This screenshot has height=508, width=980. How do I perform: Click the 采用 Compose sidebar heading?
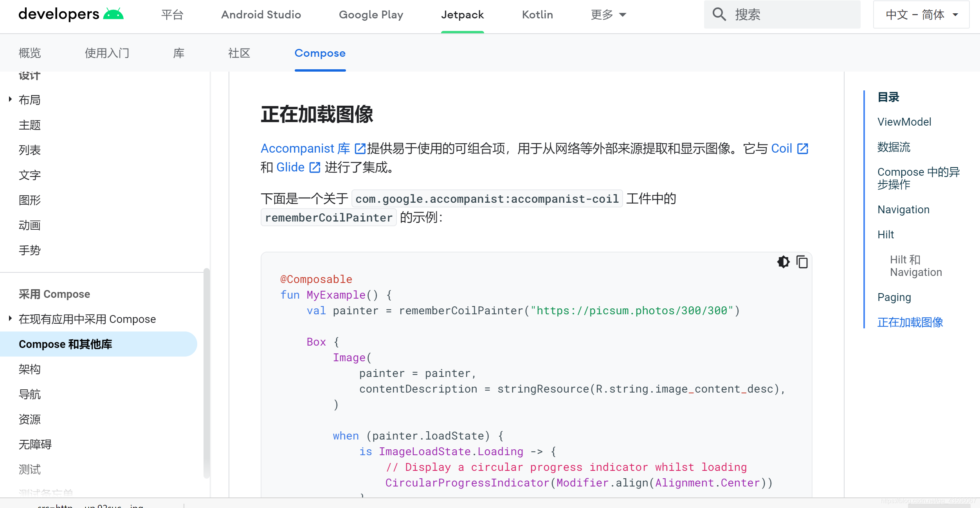54,294
